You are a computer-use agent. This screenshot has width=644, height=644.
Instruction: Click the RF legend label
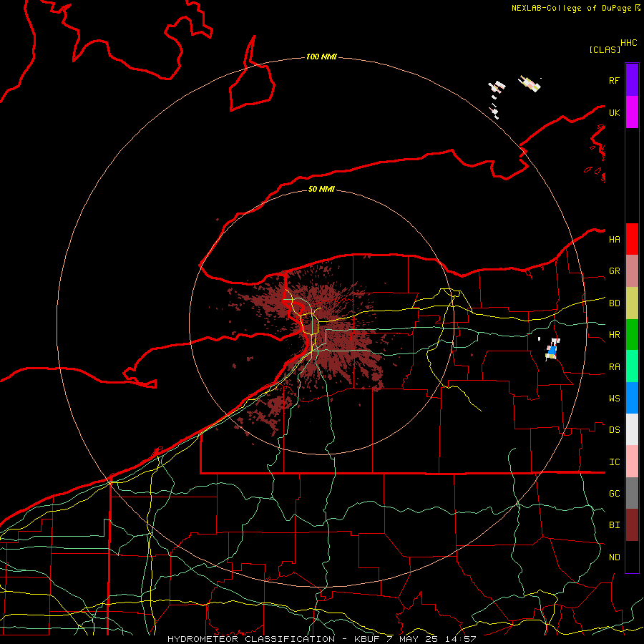(614, 80)
